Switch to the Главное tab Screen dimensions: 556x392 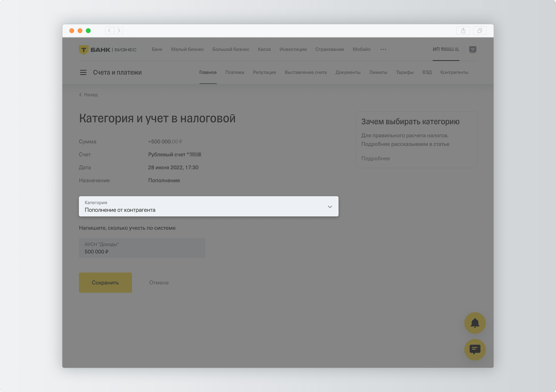pos(208,72)
